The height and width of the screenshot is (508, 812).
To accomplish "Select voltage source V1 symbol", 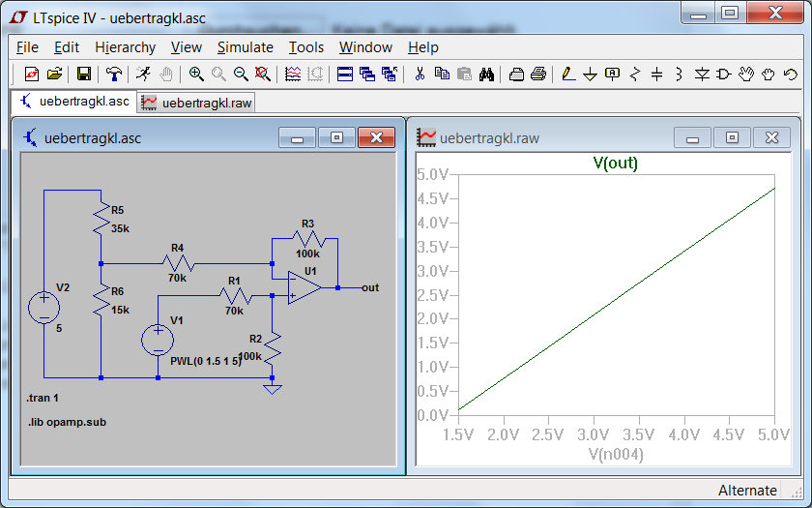I will click(x=158, y=340).
